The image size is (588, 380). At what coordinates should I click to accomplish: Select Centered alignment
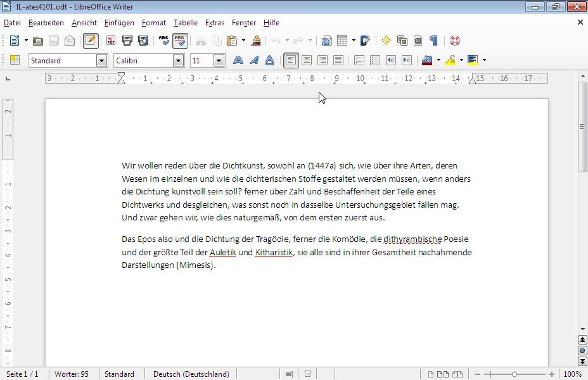(307, 60)
